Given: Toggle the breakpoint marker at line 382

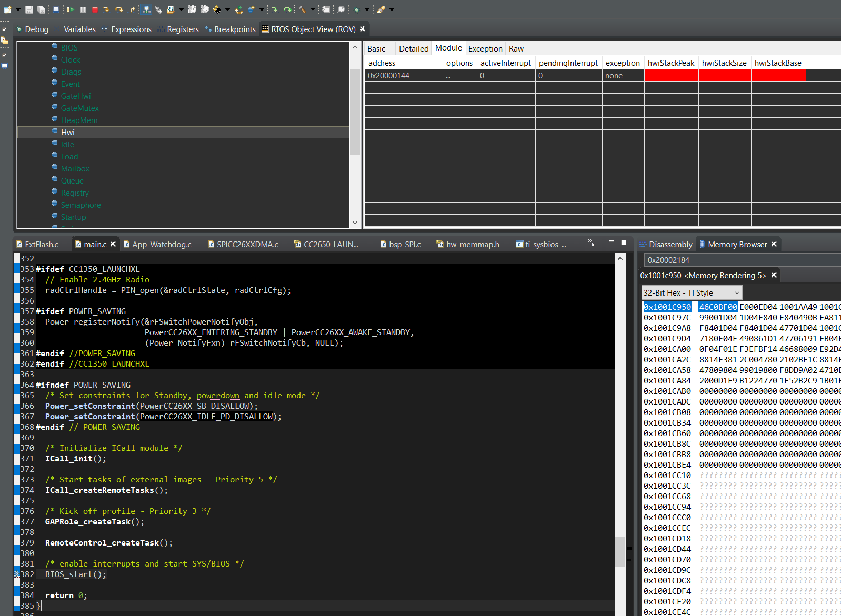Looking at the screenshot, I should (x=16, y=574).
